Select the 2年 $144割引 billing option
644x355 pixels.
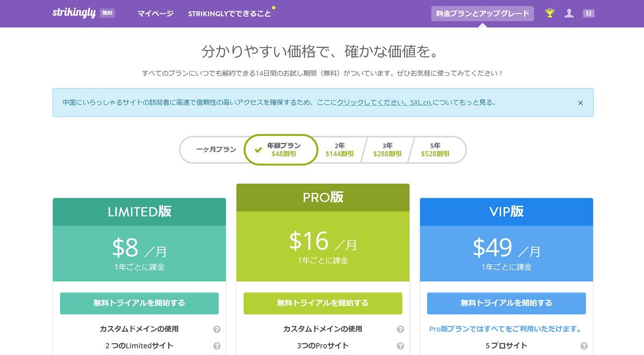(x=340, y=149)
